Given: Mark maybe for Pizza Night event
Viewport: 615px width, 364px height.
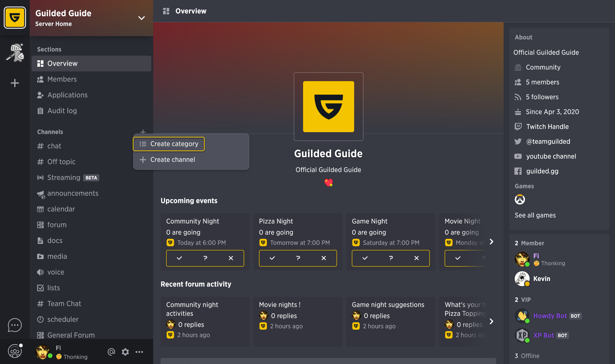Looking at the screenshot, I should pos(298,258).
